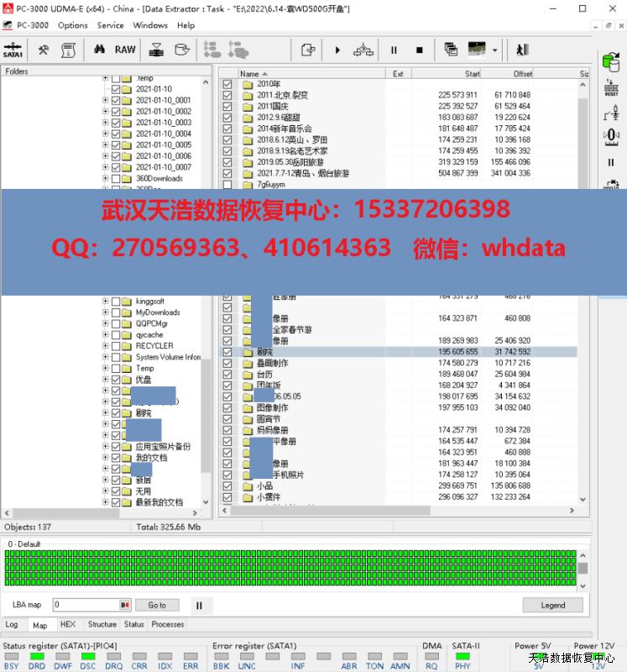Click the Legend button
This screenshot has height=672, width=627.
(x=552, y=605)
